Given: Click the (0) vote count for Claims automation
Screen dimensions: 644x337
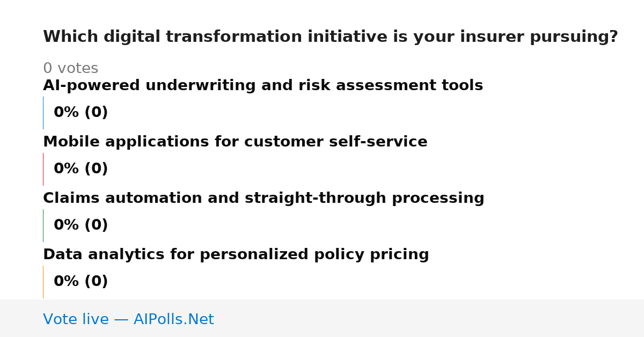Looking at the screenshot, I should [x=96, y=225].
